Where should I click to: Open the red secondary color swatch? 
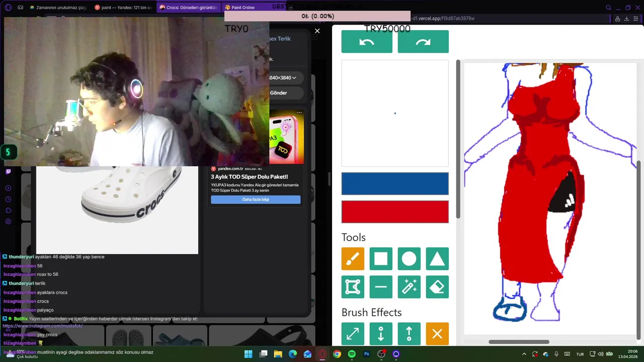click(395, 212)
